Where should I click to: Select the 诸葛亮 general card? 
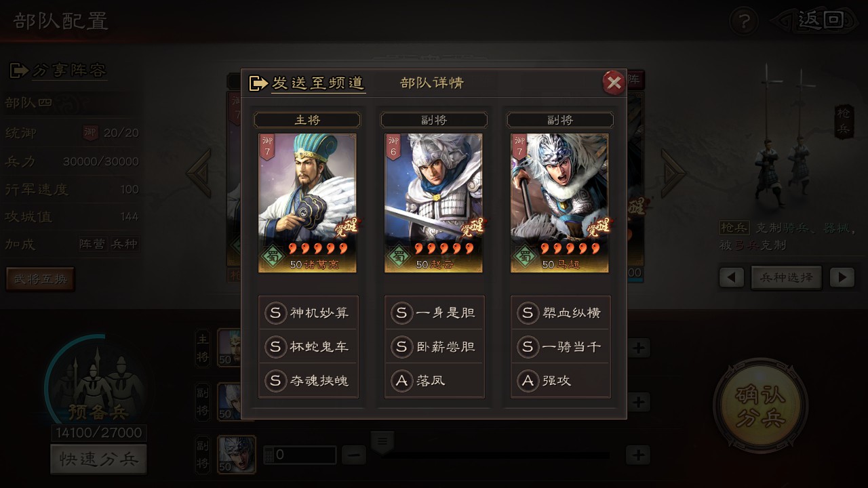308,203
